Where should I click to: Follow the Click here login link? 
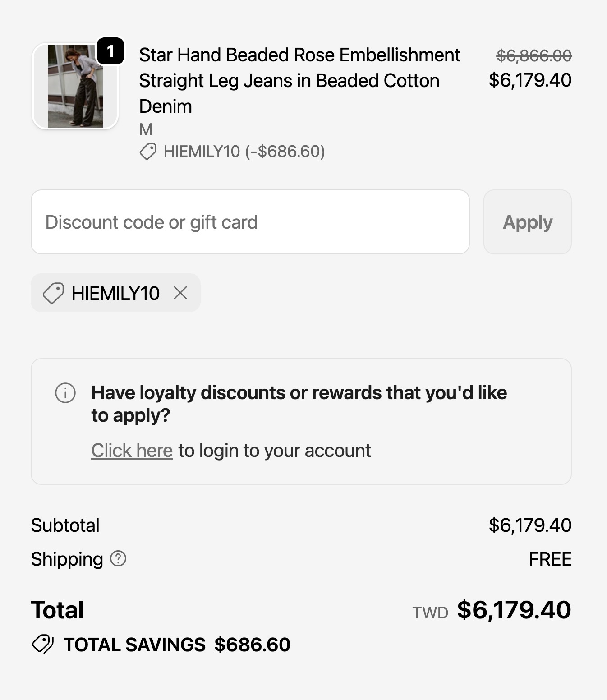[132, 451]
